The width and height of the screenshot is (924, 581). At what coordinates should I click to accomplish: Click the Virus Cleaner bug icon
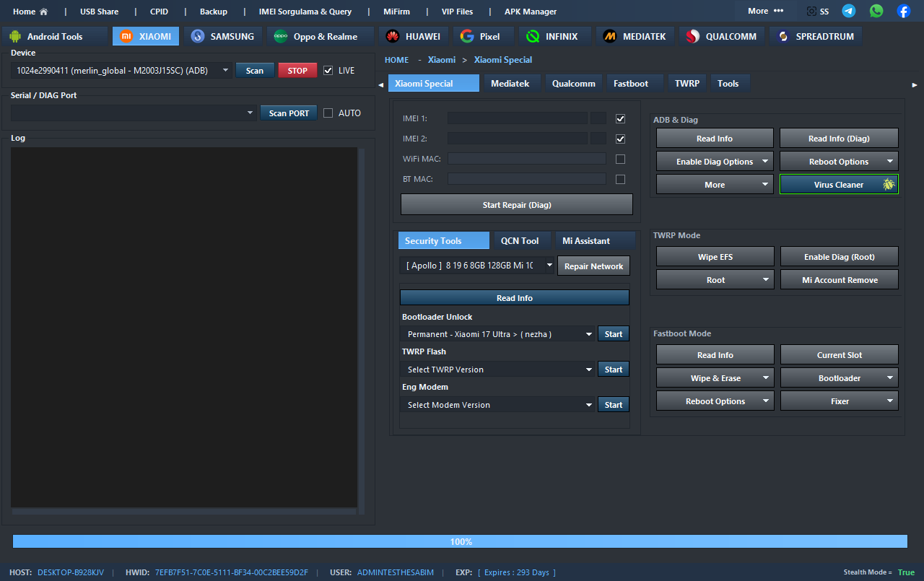[x=889, y=185]
